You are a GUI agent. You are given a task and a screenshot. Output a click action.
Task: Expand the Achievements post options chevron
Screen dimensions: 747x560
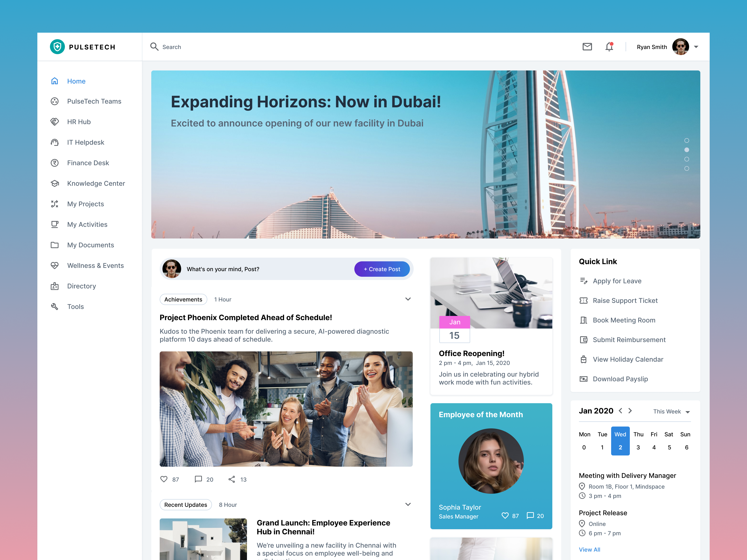[408, 299]
